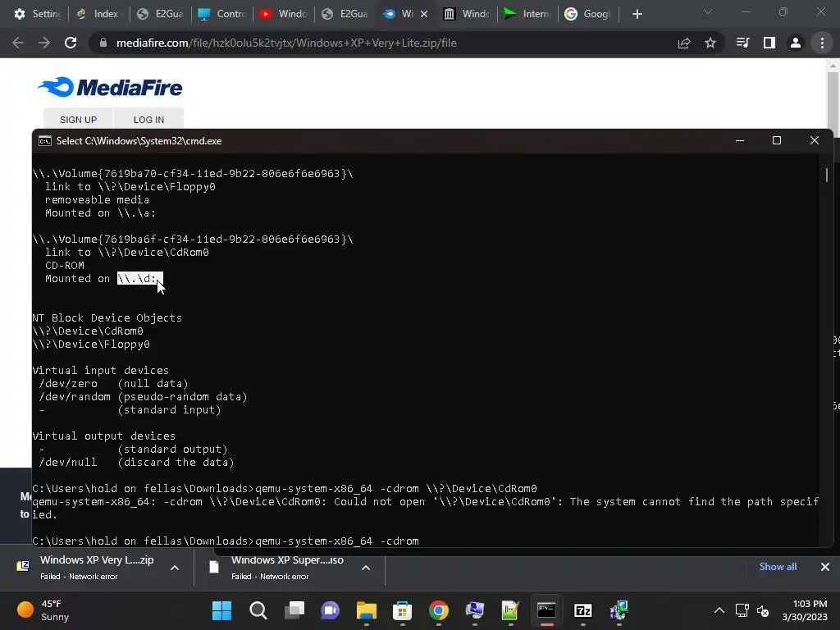The width and height of the screenshot is (840, 630).
Task: Switch to the Settings tab
Action: point(38,14)
